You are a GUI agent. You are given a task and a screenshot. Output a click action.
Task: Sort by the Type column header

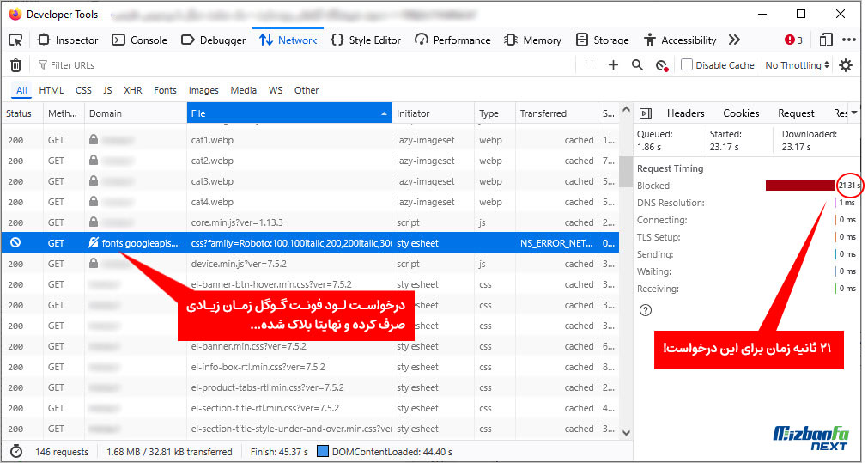495,113
